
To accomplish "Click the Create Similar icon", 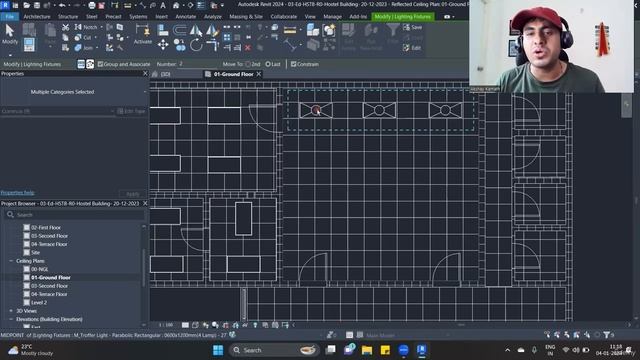I will click(x=313, y=29).
